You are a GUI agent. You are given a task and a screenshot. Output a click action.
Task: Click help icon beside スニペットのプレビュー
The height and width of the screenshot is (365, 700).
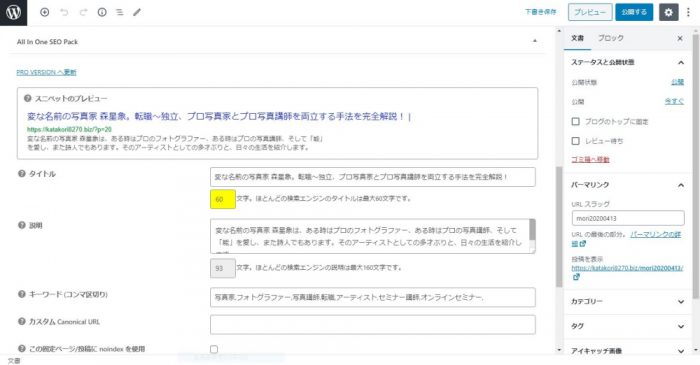28,98
